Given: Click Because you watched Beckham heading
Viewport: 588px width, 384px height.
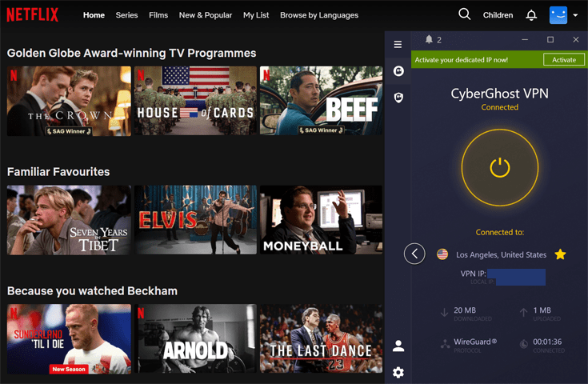Looking at the screenshot, I should pos(92,291).
